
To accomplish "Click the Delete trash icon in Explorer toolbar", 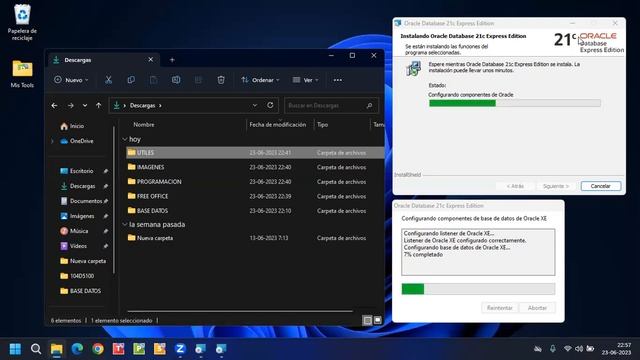I will pos(221,80).
